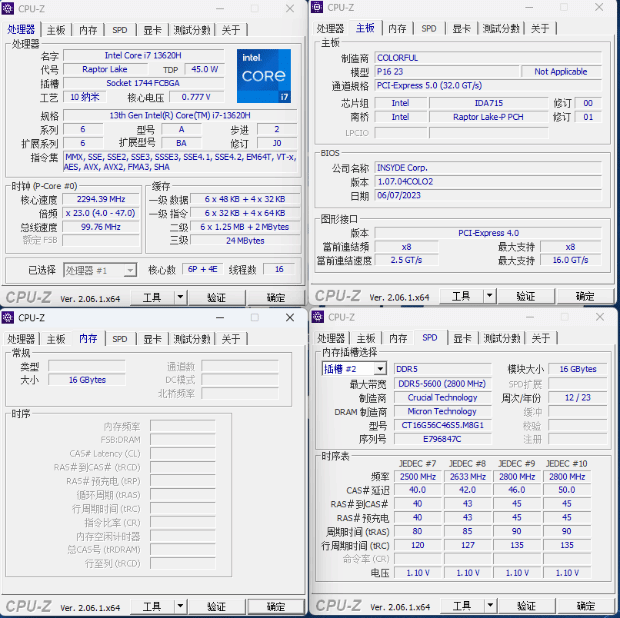Viewport: 620px width, 618px height.
Task: Open 主板 tab in processor window
Action: [56, 30]
